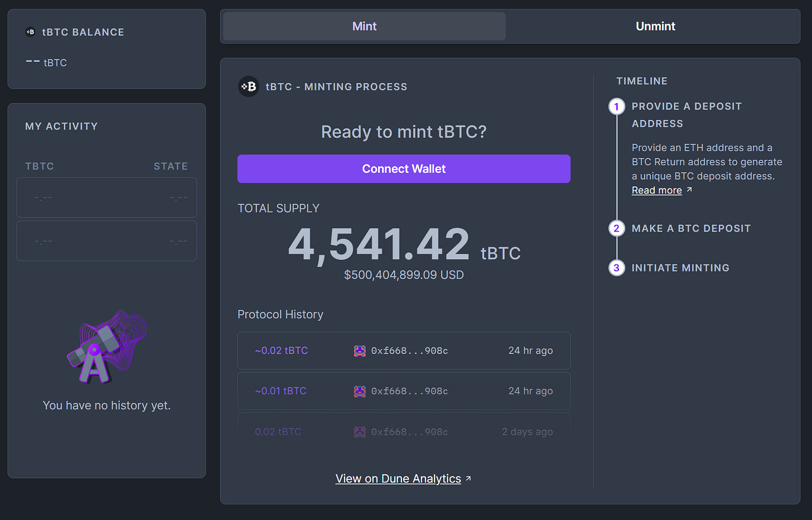Image resolution: width=812 pixels, height=520 pixels.
Task: Open View on Dune Analytics link
Action: (x=398, y=479)
